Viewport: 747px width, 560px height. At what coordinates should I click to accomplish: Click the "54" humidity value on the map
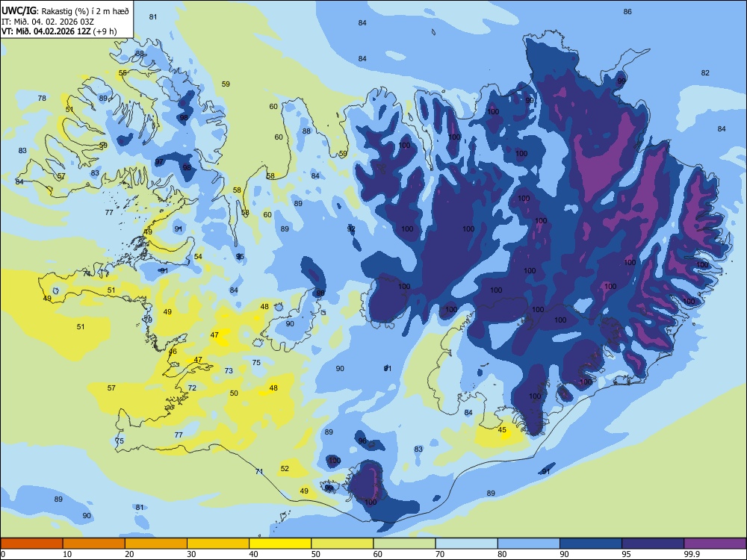click(x=198, y=256)
